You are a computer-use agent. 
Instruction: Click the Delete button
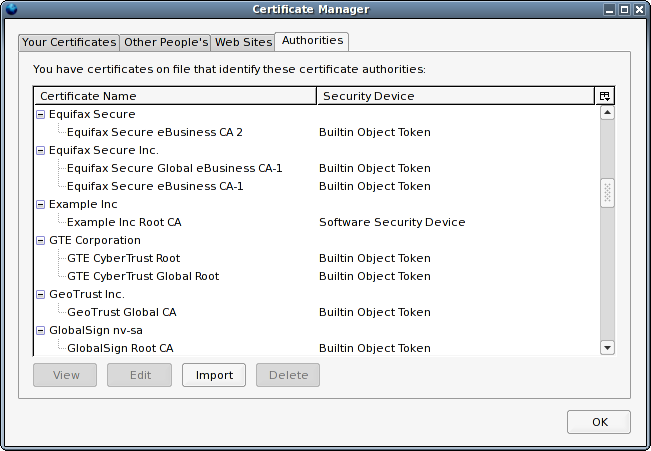pos(288,375)
